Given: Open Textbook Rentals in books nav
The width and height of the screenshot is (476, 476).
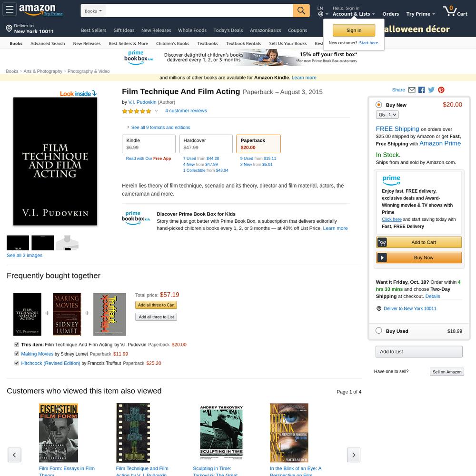Looking at the screenshot, I should click(x=243, y=43).
